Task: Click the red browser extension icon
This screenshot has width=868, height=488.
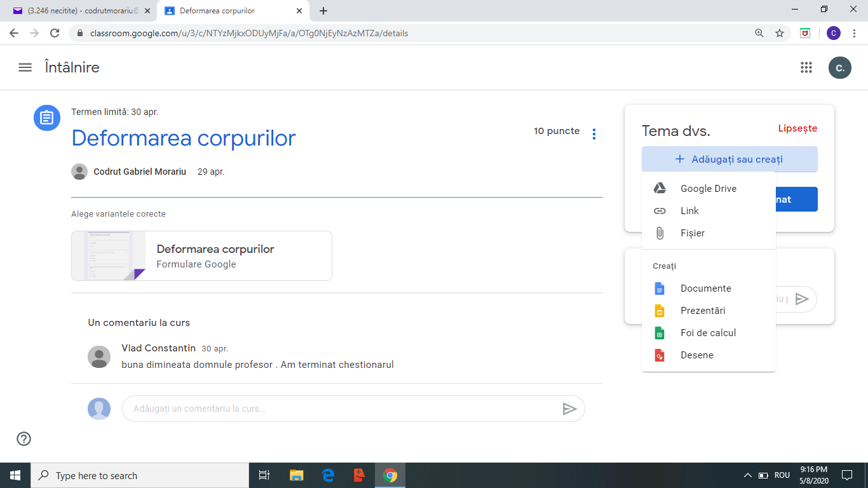Action: [805, 33]
